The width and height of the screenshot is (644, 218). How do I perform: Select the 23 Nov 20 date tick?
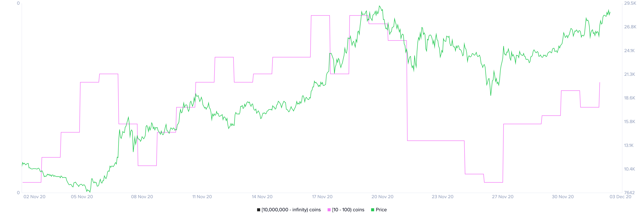(443, 197)
